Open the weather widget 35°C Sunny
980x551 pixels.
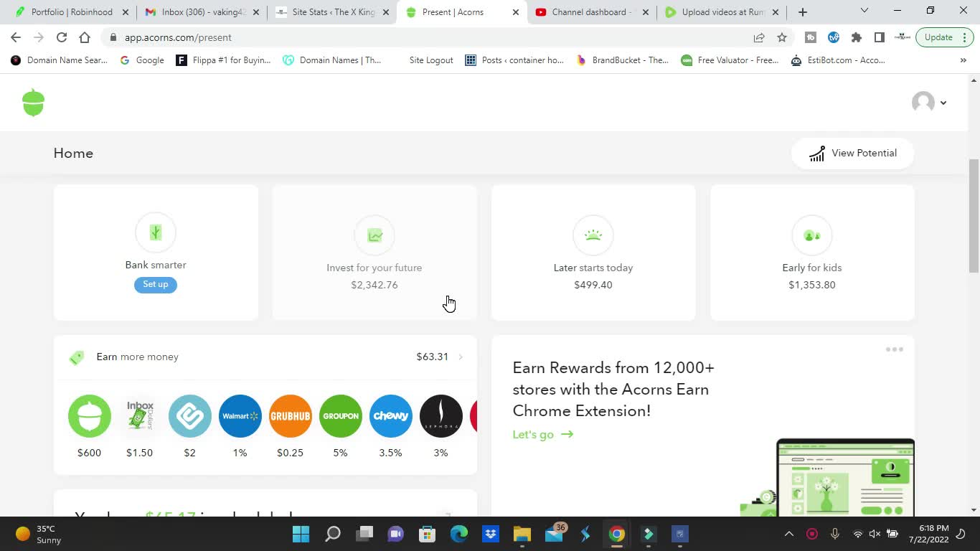[x=39, y=534]
